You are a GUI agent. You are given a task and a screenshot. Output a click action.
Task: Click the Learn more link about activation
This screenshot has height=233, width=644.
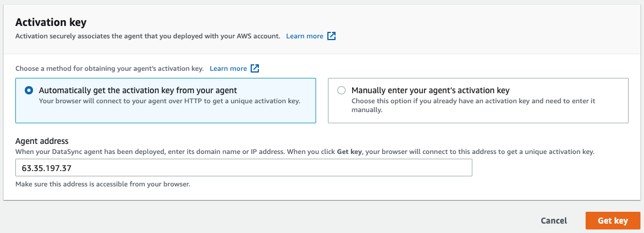point(305,36)
